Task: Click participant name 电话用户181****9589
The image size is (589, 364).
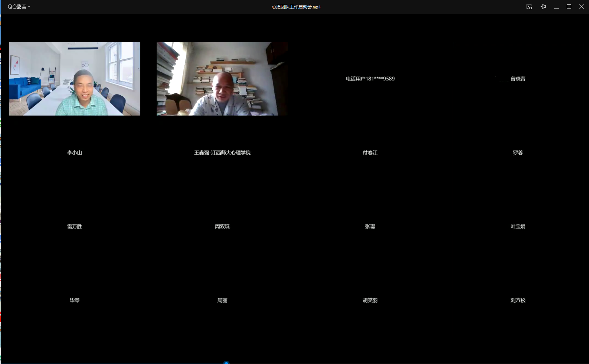Action: 370,79
